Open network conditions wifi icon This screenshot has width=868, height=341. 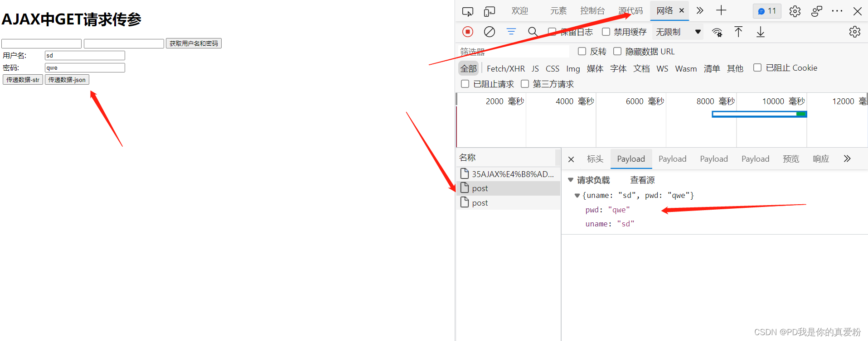pos(717,32)
